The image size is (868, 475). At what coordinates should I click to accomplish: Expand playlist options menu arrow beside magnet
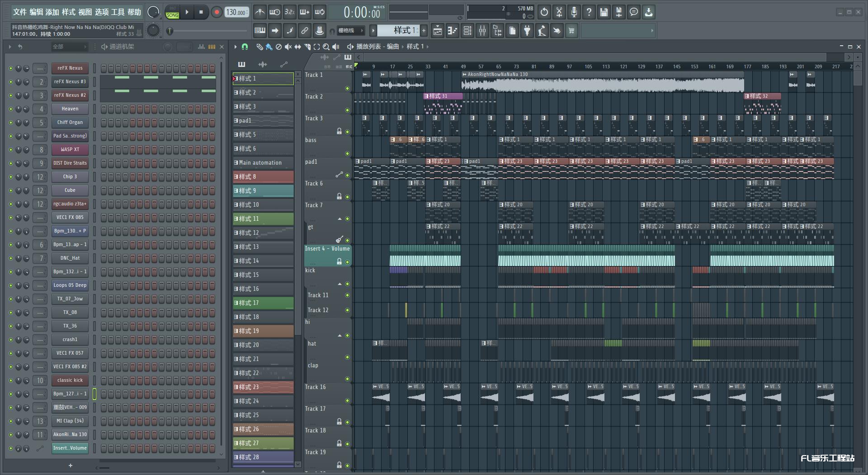click(236, 47)
